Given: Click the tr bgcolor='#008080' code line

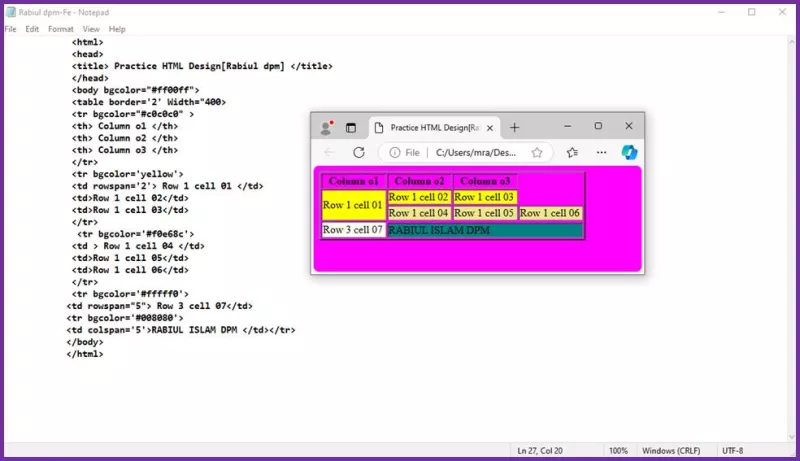Looking at the screenshot, I should [125, 318].
